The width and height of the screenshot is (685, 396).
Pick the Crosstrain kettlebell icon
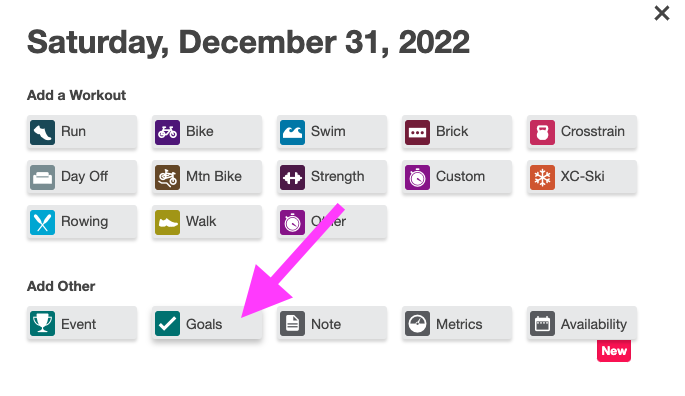pos(542,132)
